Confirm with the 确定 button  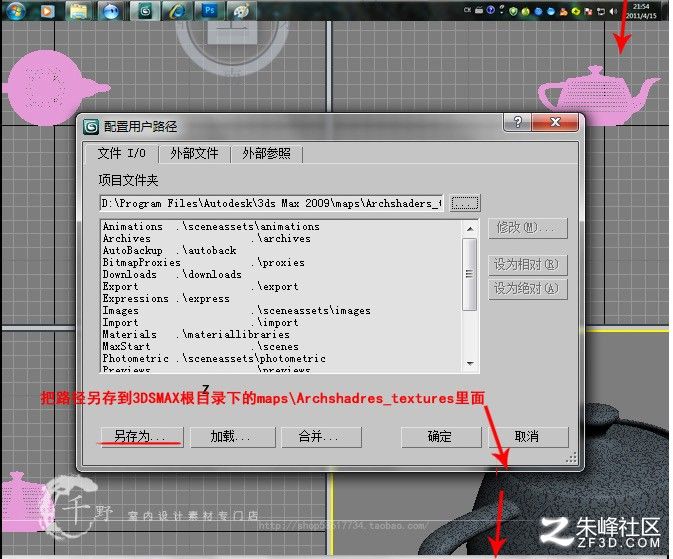tap(441, 437)
